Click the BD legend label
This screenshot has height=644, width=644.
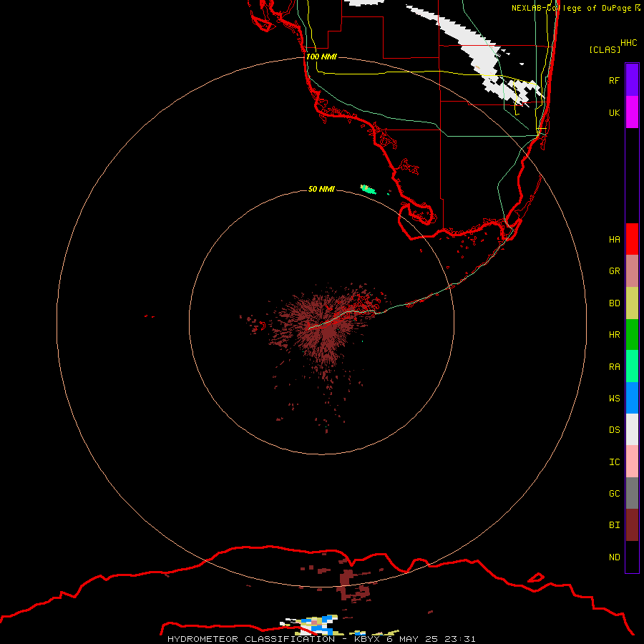pos(614,303)
